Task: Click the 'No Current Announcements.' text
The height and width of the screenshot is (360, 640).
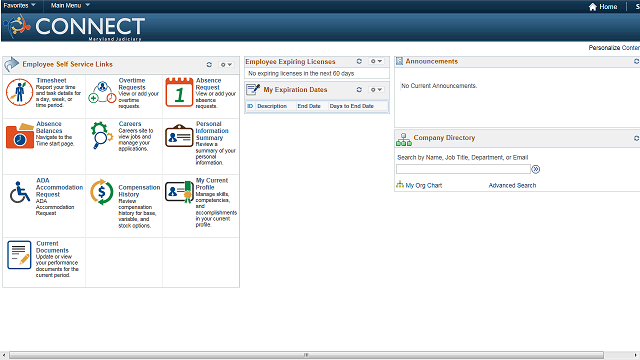Action: point(439,86)
